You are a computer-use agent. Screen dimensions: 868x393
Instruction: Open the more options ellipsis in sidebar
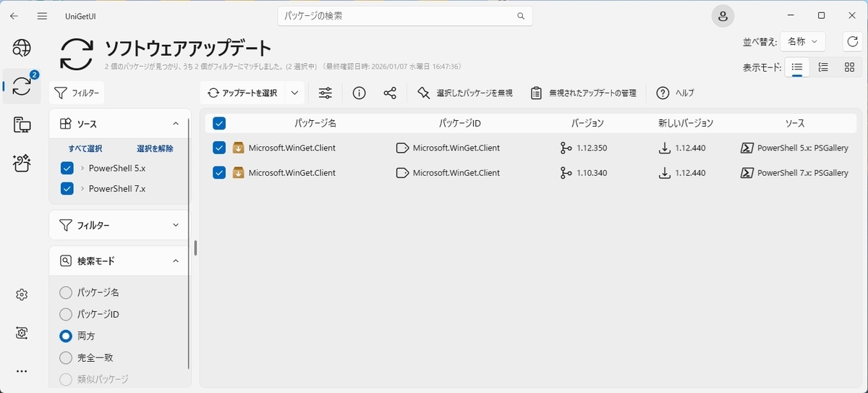(22, 371)
